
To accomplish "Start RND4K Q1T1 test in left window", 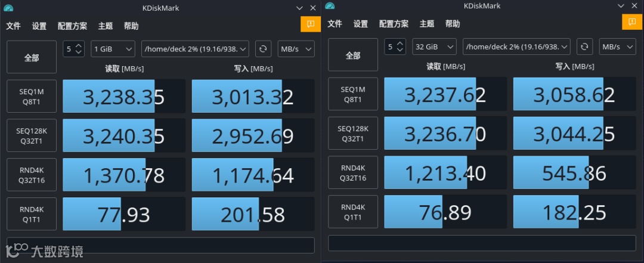I will pyautogui.click(x=32, y=214).
